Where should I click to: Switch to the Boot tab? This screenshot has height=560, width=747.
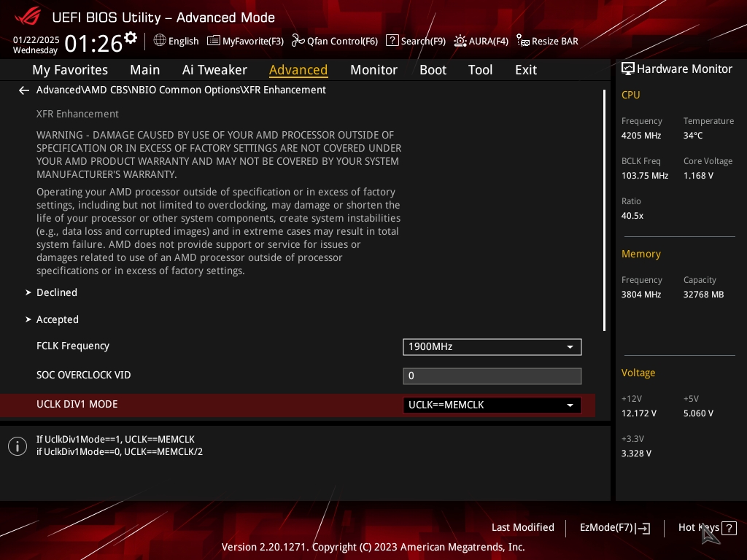433,70
